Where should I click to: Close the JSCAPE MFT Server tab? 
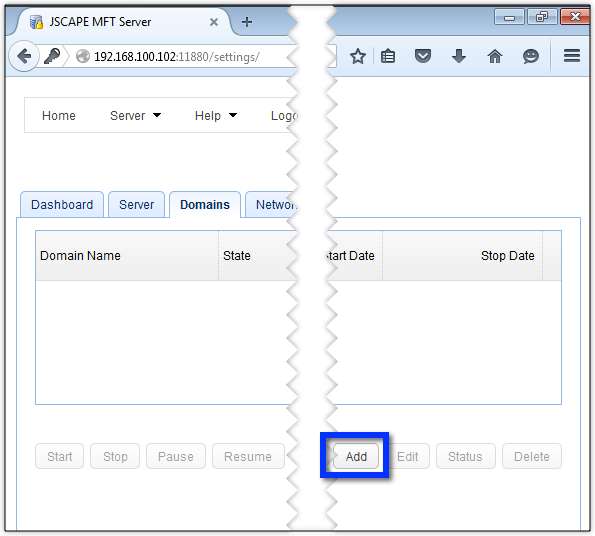click(214, 22)
